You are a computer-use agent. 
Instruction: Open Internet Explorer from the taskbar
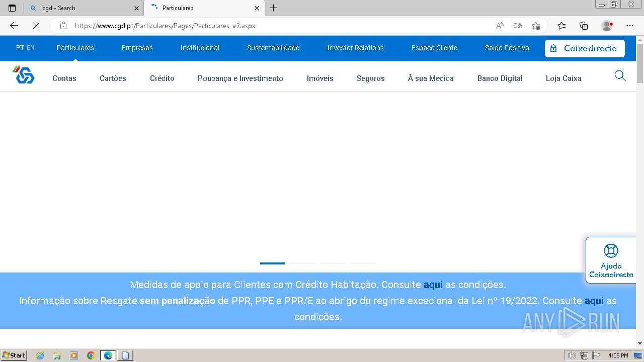tap(40, 355)
